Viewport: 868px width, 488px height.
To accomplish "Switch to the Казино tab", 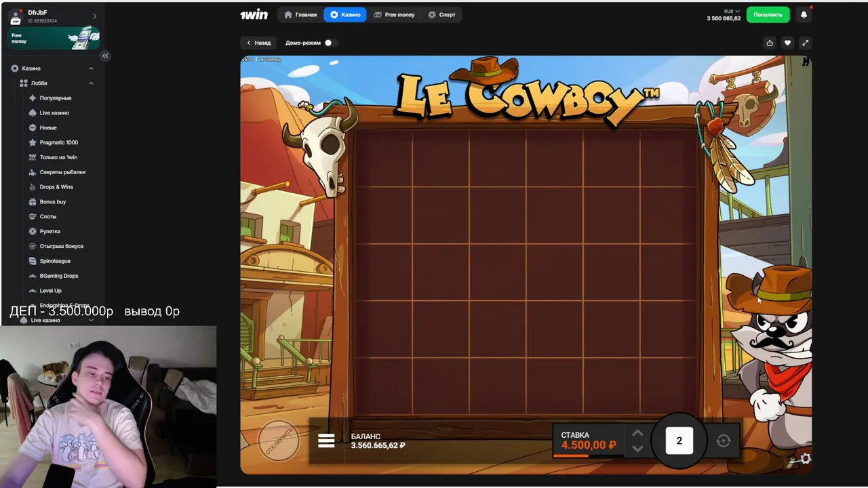I will 345,14.
